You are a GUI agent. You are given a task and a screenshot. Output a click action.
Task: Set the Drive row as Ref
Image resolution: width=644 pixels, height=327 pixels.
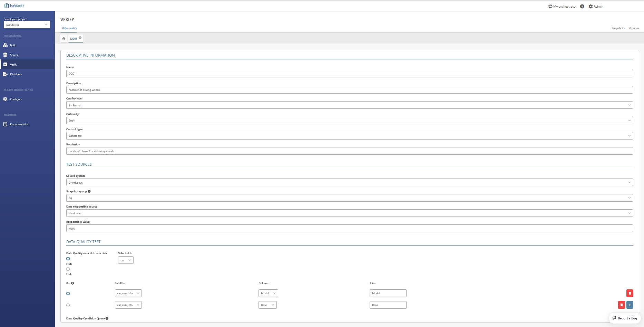click(x=68, y=305)
